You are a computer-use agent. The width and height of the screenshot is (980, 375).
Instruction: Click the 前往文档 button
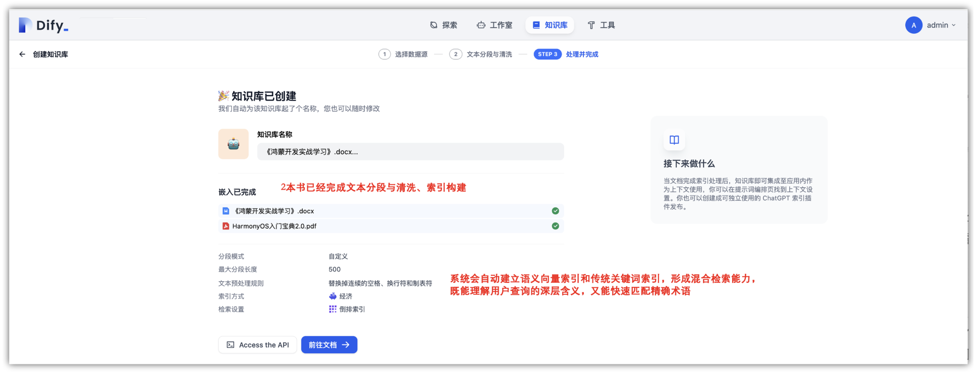click(x=329, y=345)
